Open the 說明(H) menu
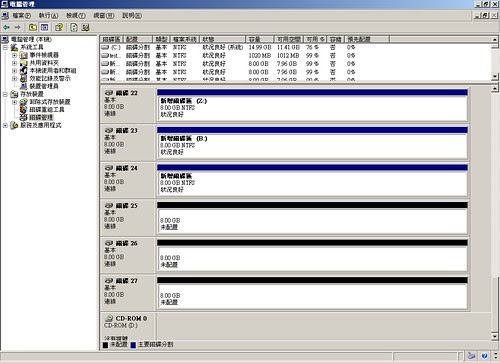Viewport: 500px width, 363px height. pyautogui.click(x=132, y=15)
